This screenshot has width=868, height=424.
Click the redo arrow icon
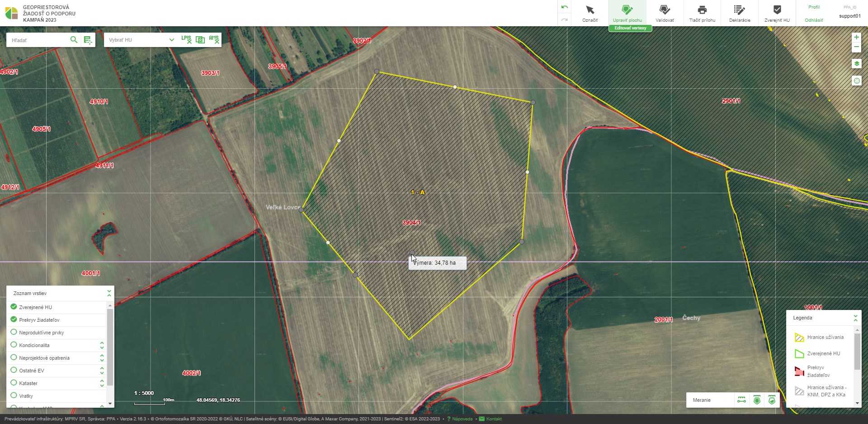564,19
